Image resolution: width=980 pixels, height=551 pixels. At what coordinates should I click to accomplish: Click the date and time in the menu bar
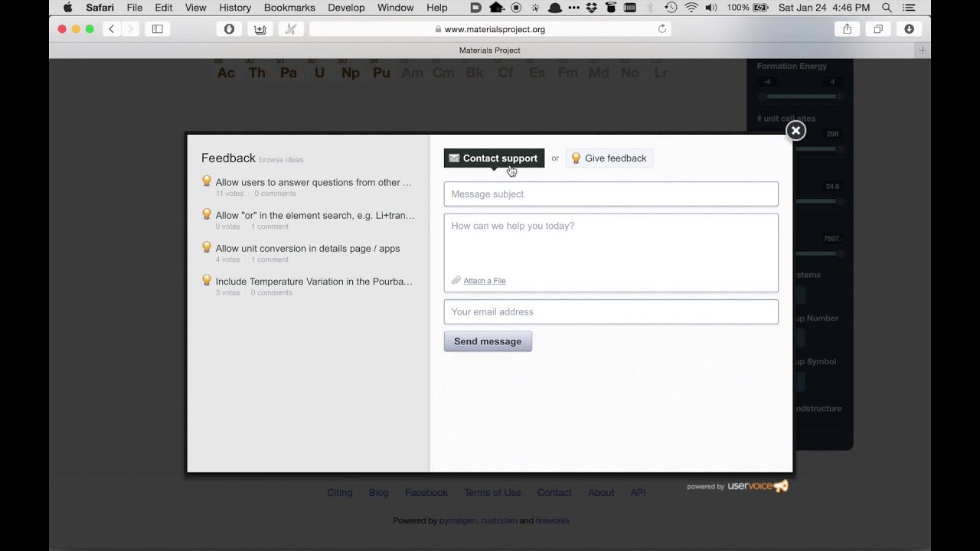[x=823, y=8]
